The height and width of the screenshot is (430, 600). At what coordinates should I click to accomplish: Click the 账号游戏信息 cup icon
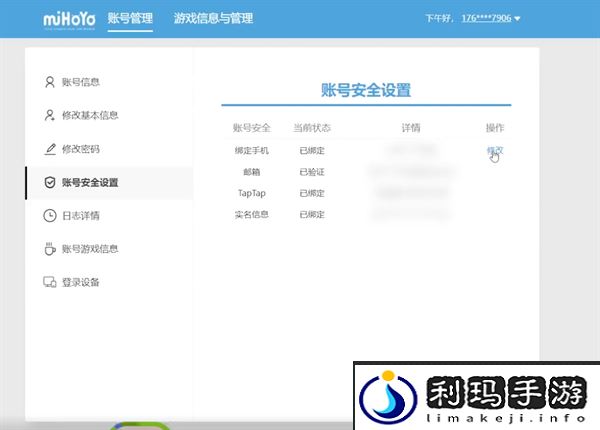(x=50, y=249)
